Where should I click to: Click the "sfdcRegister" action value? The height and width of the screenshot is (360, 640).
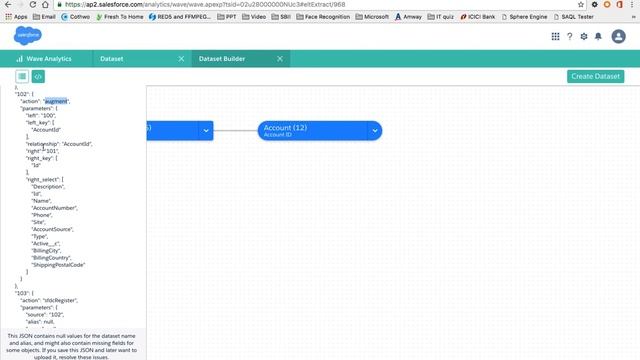[x=60, y=300]
